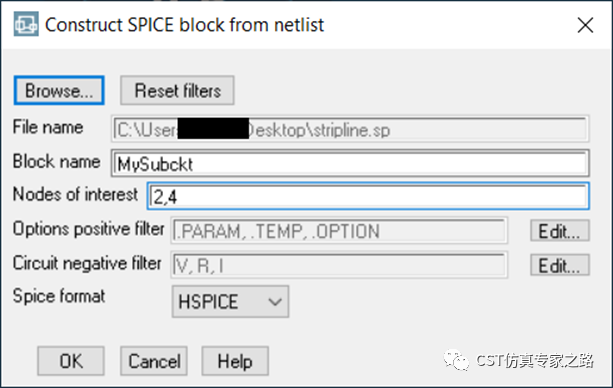Screen dimensions: 613x388
Task: Cancel the SPICE block construction
Action: point(154,361)
